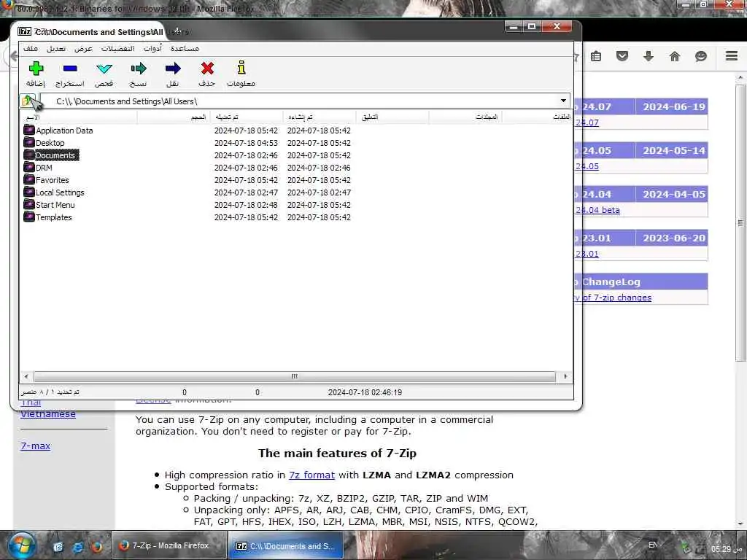Click the blue arrow Move (نقل) icon
The image size is (747, 560).
pyautogui.click(x=172, y=69)
